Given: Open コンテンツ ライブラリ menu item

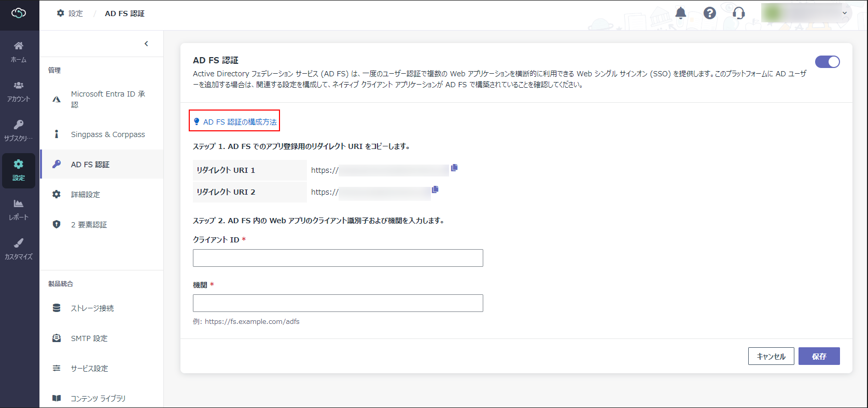Looking at the screenshot, I should point(102,399).
